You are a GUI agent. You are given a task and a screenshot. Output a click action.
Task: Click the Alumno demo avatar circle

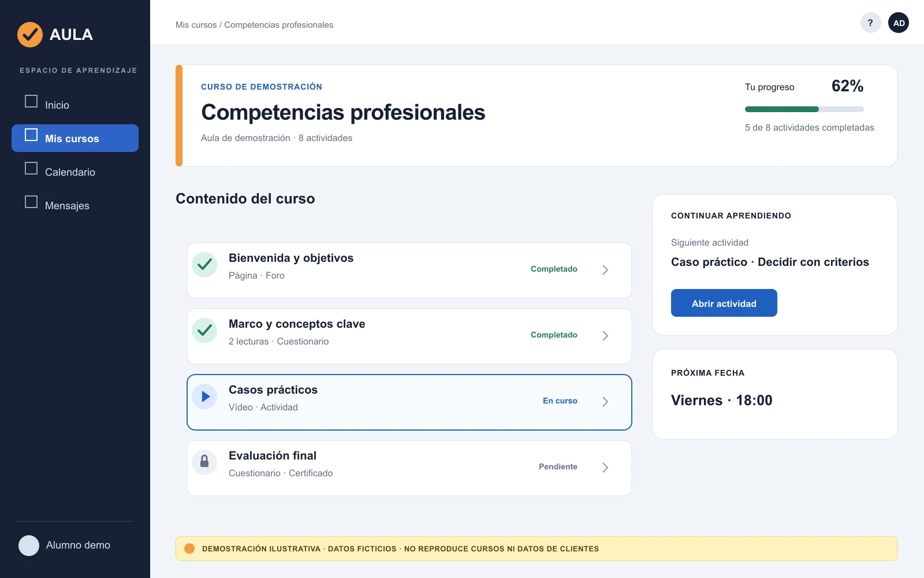pyautogui.click(x=29, y=545)
